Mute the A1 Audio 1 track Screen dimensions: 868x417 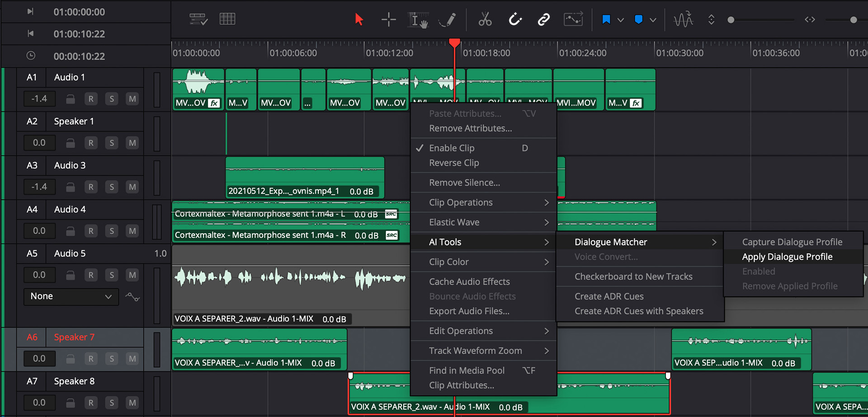132,99
